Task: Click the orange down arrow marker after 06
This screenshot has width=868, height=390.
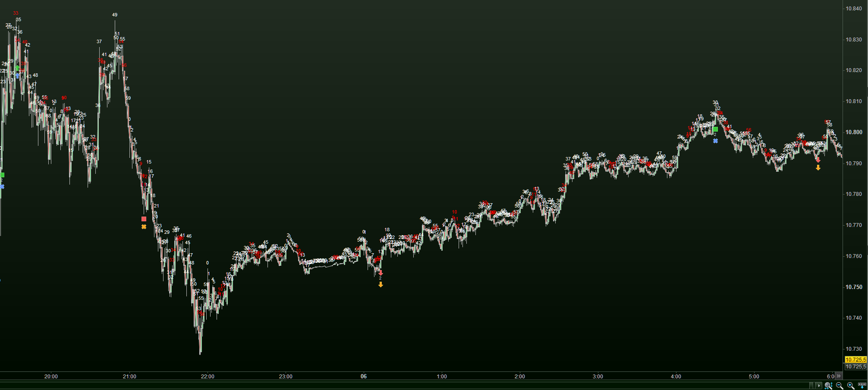Action: tap(381, 285)
